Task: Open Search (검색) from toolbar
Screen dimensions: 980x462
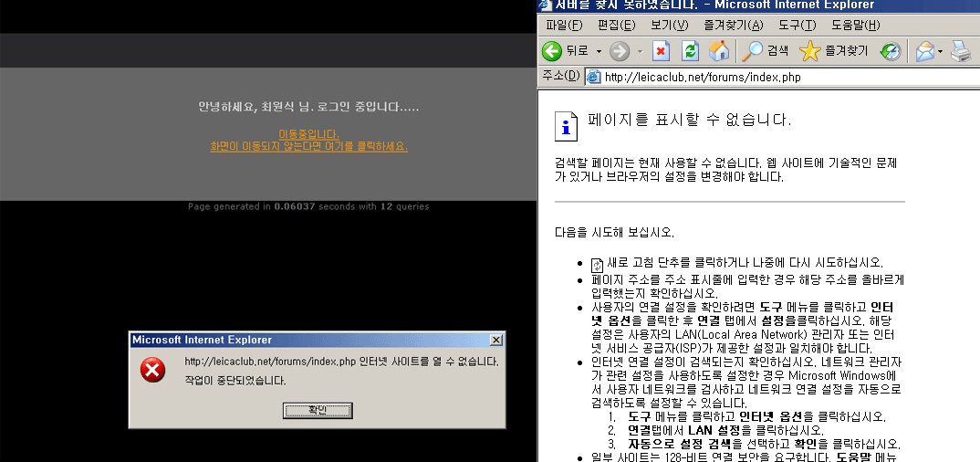Action: pos(765,51)
